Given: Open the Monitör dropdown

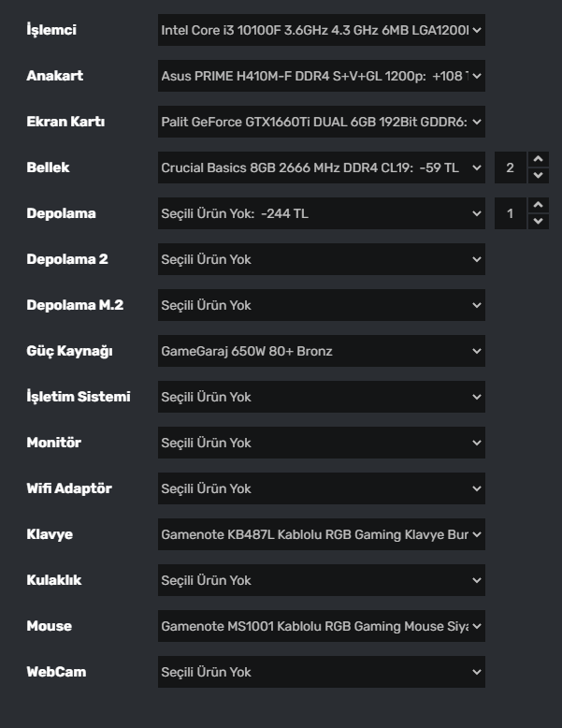Looking at the screenshot, I should click(321, 443).
